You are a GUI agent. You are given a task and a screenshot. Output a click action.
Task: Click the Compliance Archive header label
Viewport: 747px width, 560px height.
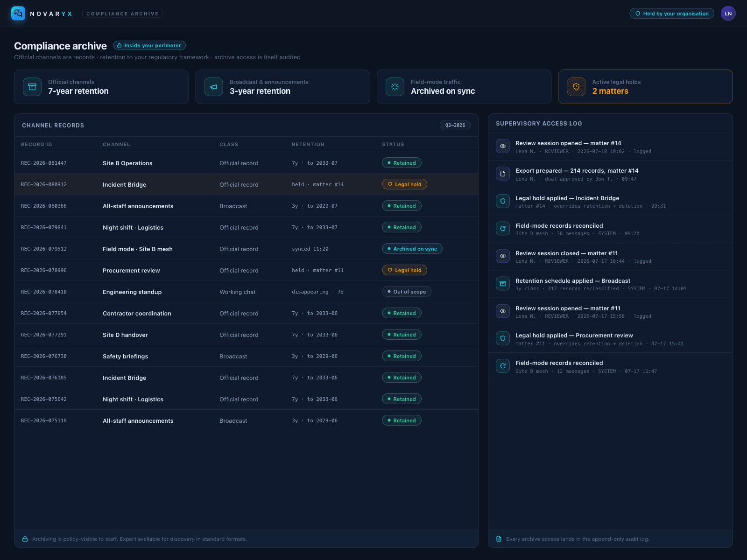122,14
